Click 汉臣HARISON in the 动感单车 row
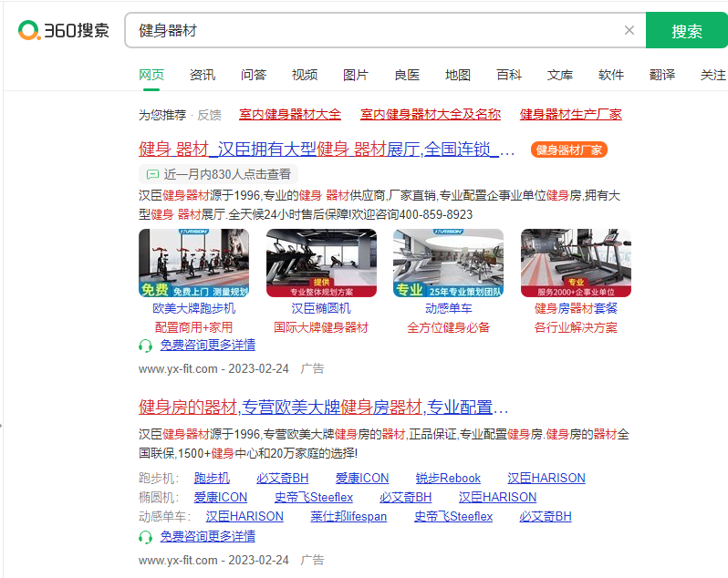 pyautogui.click(x=244, y=516)
